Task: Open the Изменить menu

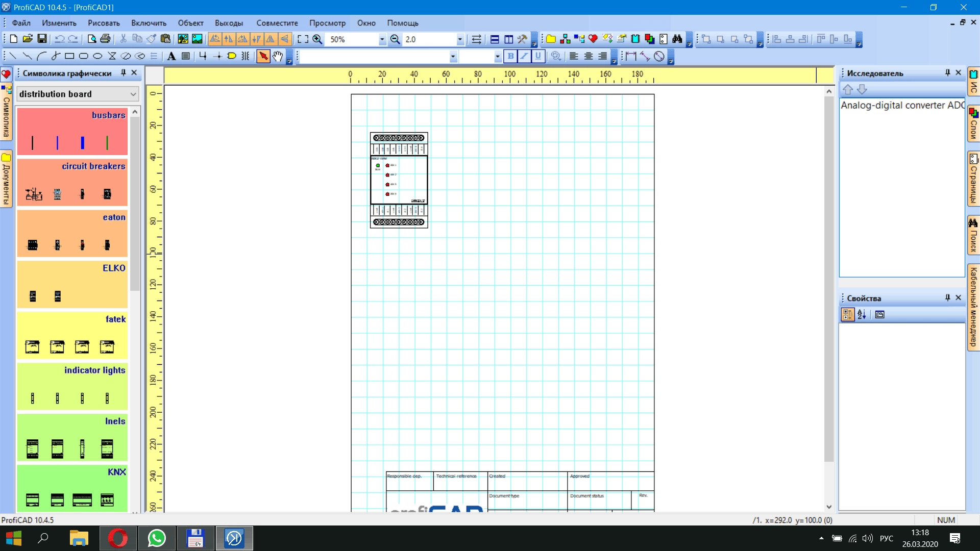Action: pyautogui.click(x=59, y=23)
